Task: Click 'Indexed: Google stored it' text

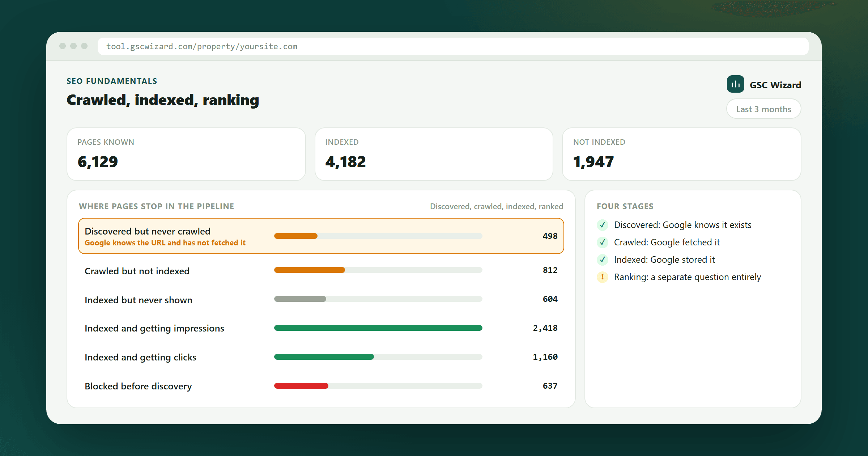Action: (664, 260)
